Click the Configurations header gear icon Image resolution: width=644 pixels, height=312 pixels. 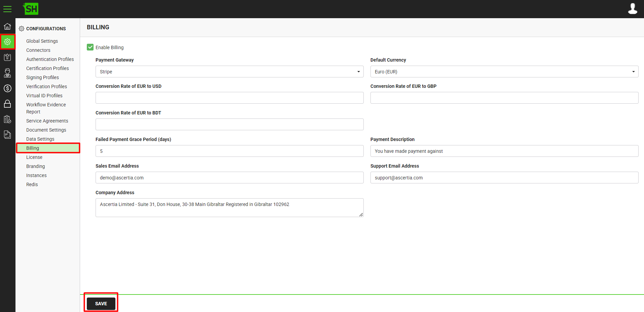(x=22, y=29)
